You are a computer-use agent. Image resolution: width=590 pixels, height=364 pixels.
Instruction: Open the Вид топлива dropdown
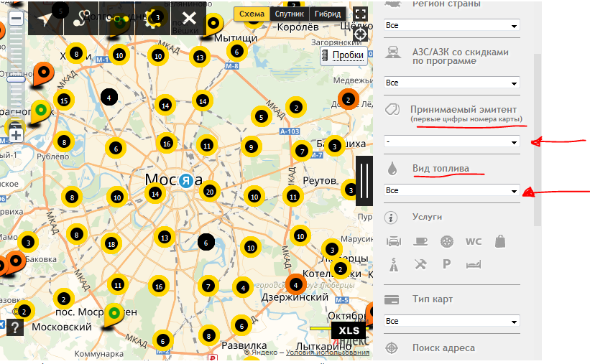point(452,190)
